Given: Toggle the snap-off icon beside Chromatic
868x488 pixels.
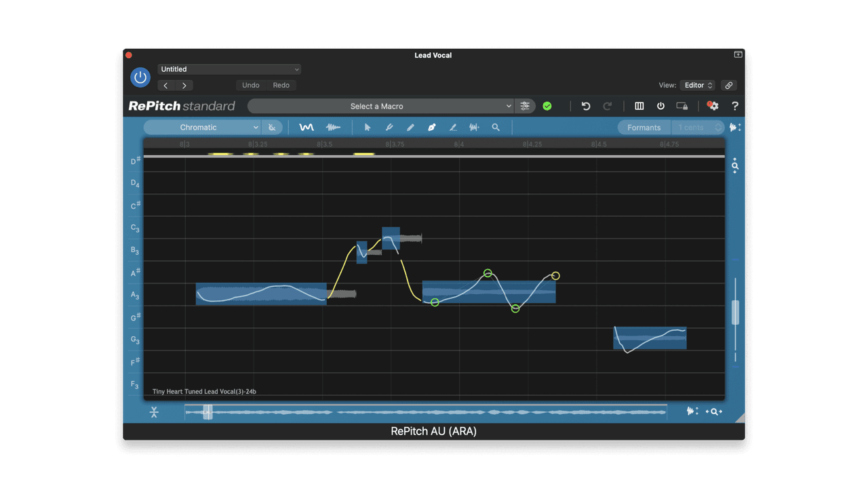Looking at the screenshot, I should tap(273, 127).
